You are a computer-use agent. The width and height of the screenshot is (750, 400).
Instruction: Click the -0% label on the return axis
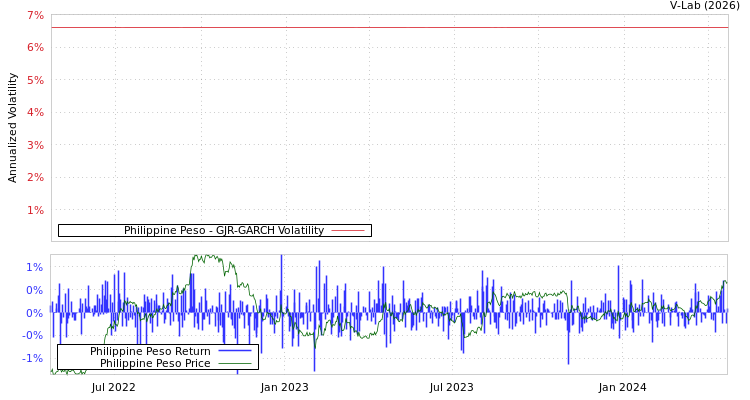(33, 335)
